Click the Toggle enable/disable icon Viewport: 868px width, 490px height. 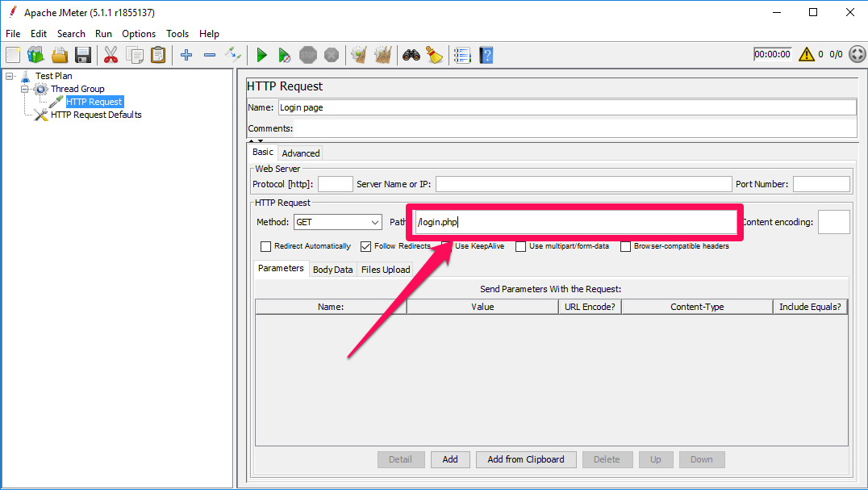tap(233, 54)
